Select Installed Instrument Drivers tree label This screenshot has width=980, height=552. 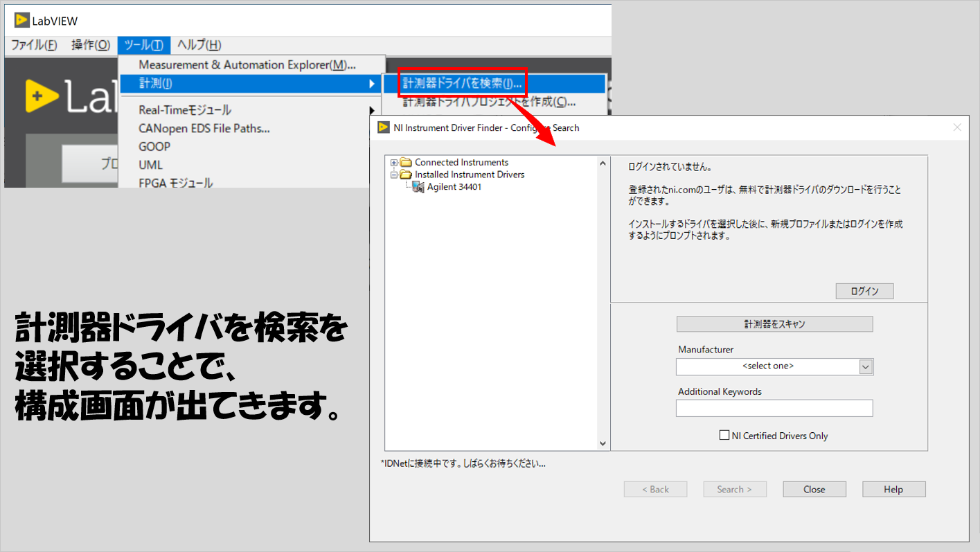coord(470,175)
